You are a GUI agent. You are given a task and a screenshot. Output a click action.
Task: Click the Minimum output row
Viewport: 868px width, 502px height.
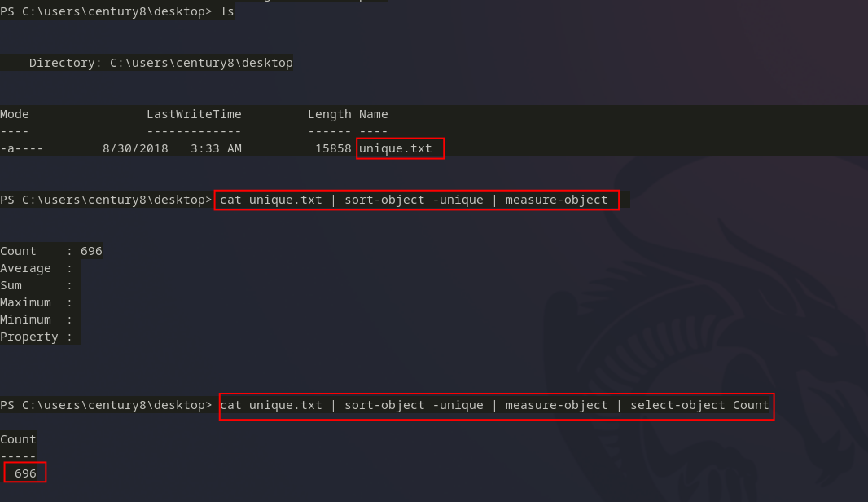[x=37, y=319]
